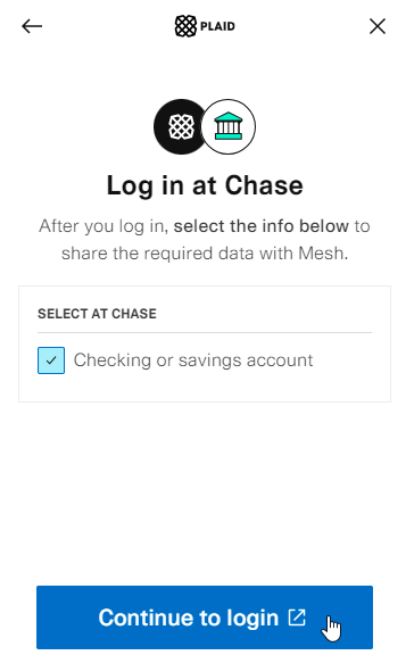
Task: Click the 'Continue to login' label text
Action: 189,618
